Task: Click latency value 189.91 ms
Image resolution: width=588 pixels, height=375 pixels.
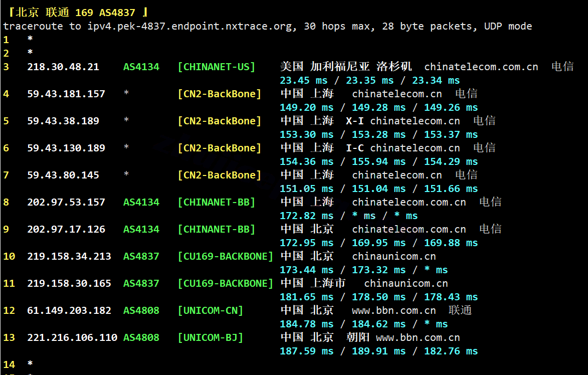Action: [379, 351]
